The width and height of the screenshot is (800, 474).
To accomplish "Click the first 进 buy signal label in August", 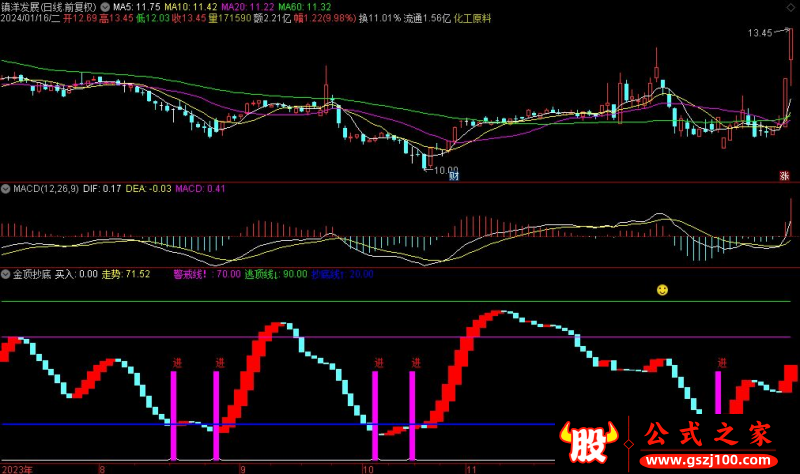I will pyautogui.click(x=177, y=363).
